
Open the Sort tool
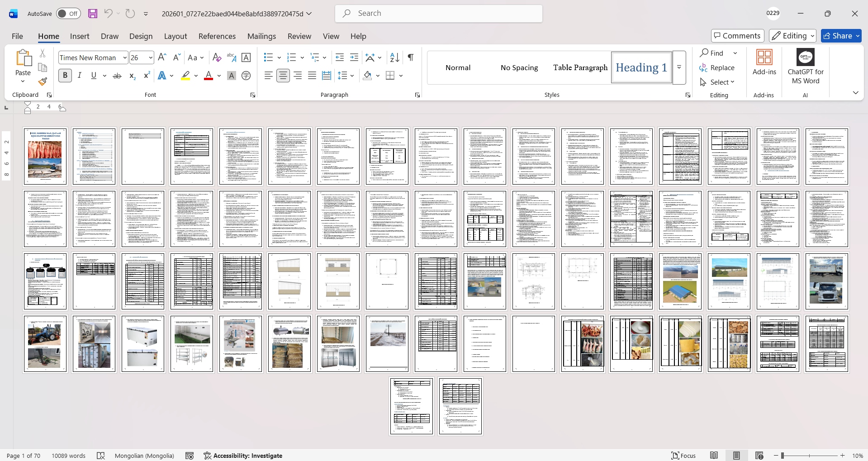coord(395,57)
